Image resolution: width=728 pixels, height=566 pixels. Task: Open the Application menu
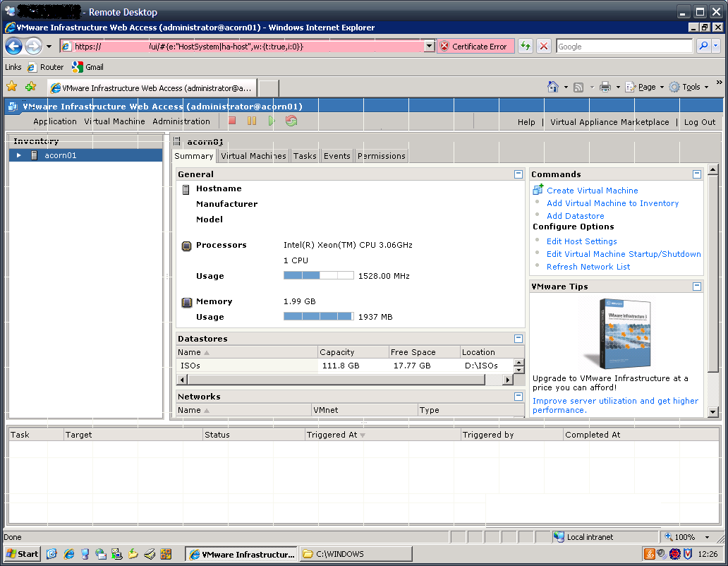click(55, 121)
